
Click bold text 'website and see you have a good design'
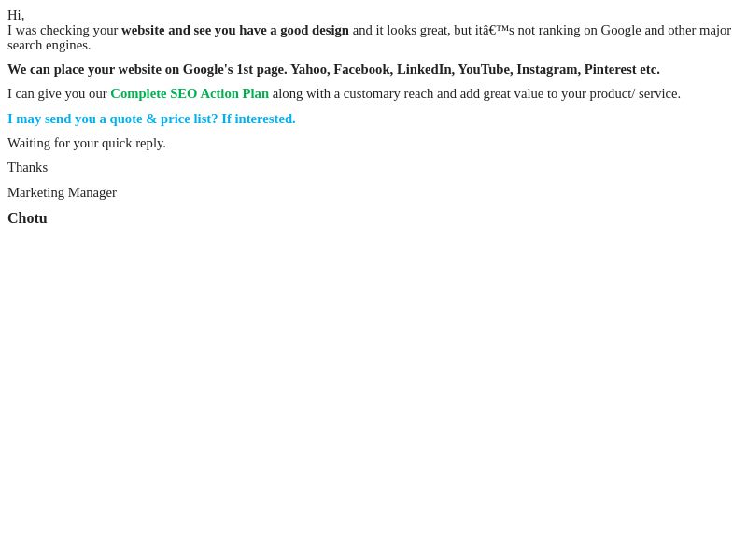[235, 31]
